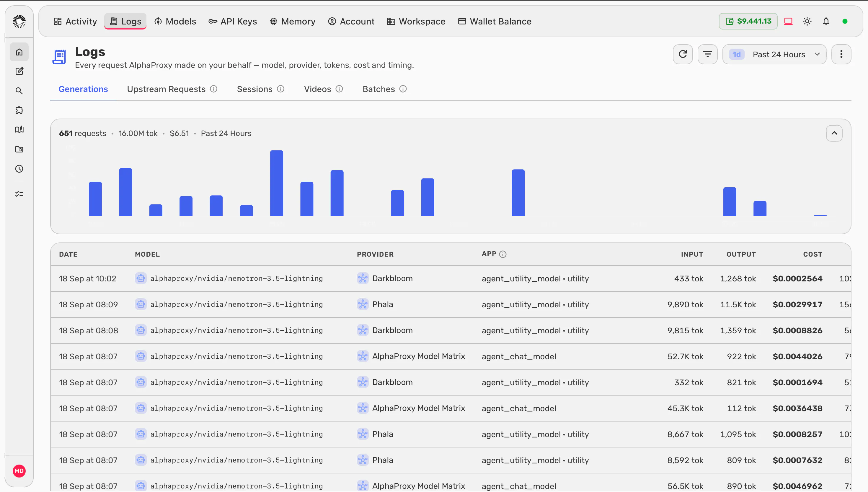Click the Videos info icon
The width and height of the screenshot is (868, 492).
pos(339,89)
